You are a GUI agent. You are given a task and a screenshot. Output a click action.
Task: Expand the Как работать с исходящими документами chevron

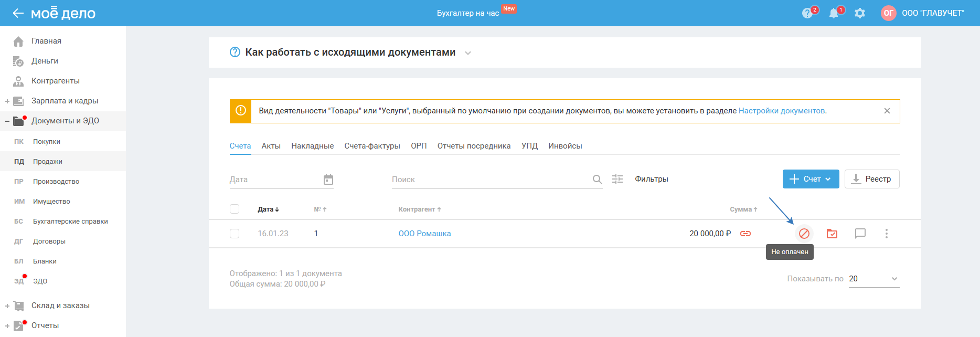pos(468,53)
